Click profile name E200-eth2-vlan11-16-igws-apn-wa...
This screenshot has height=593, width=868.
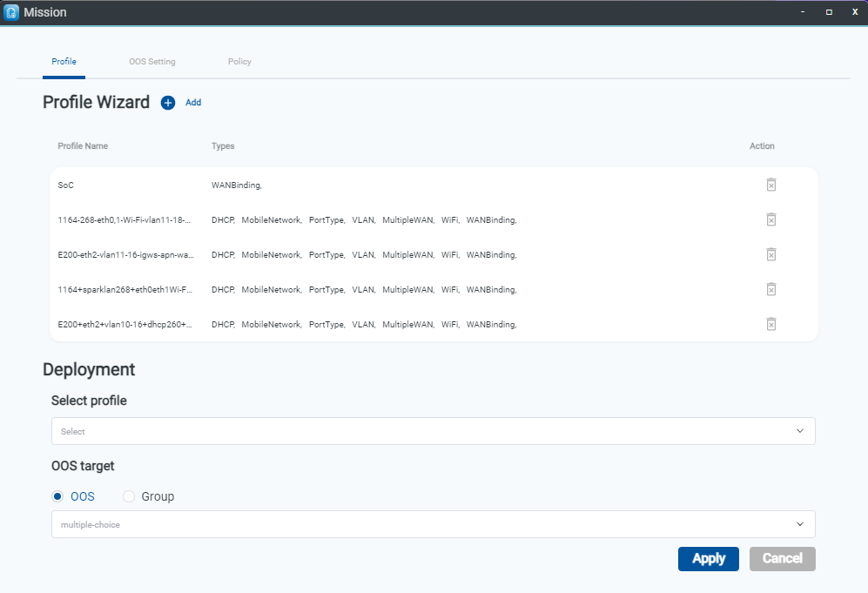click(125, 254)
